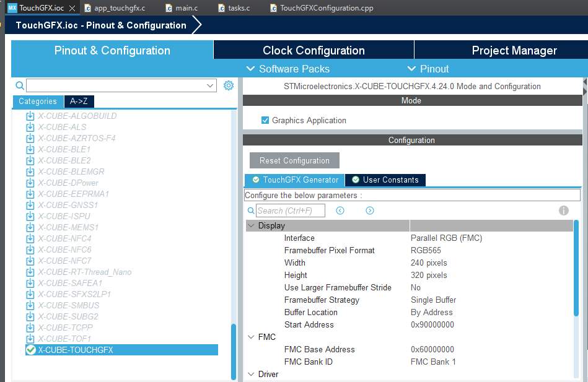Screen dimensions: 588x382
Task: Click the Start Address value 0x90000000
Action: tap(432, 324)
